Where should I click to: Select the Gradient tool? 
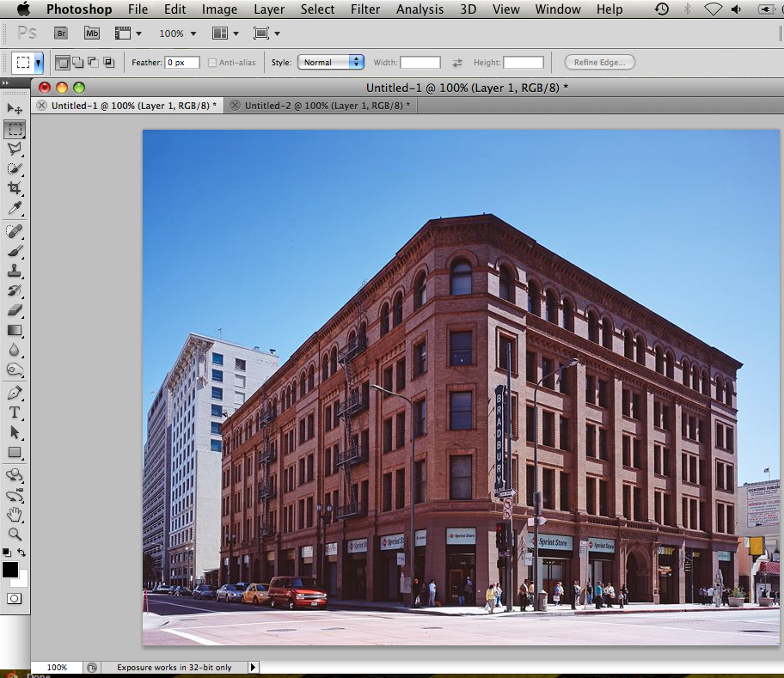pyautogui.click(x=15, y=330)
